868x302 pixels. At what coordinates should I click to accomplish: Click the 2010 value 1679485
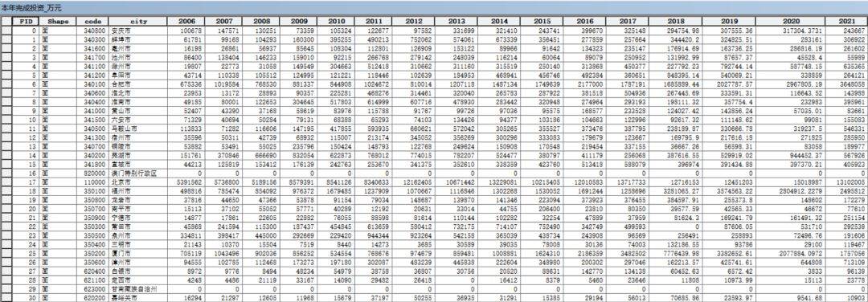[x=336, y=190]
